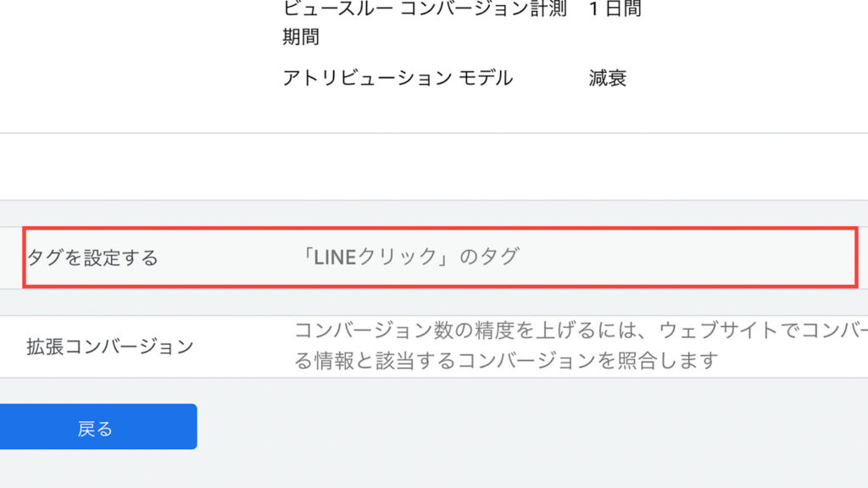Image resolution: width=868 pixels, height=488 pixels.
Task: Select the アトリビューション モデル label
Action: click(x=398, y=78)
